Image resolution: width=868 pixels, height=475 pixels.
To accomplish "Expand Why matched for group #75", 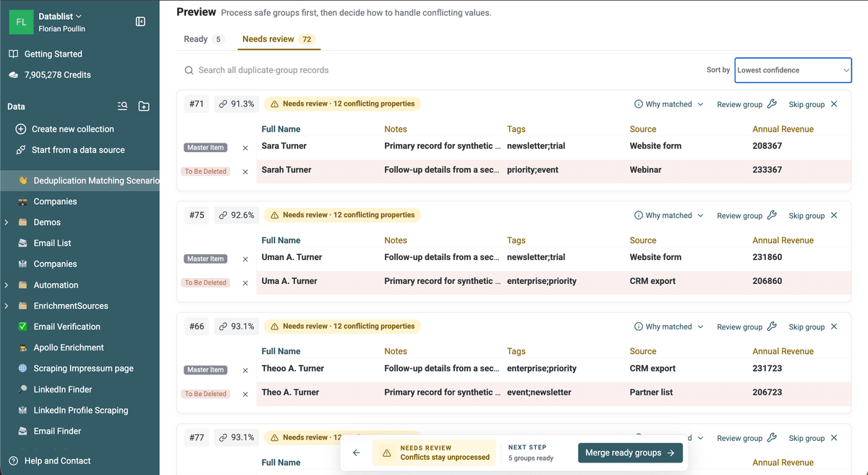I will (x=668, y=215).
